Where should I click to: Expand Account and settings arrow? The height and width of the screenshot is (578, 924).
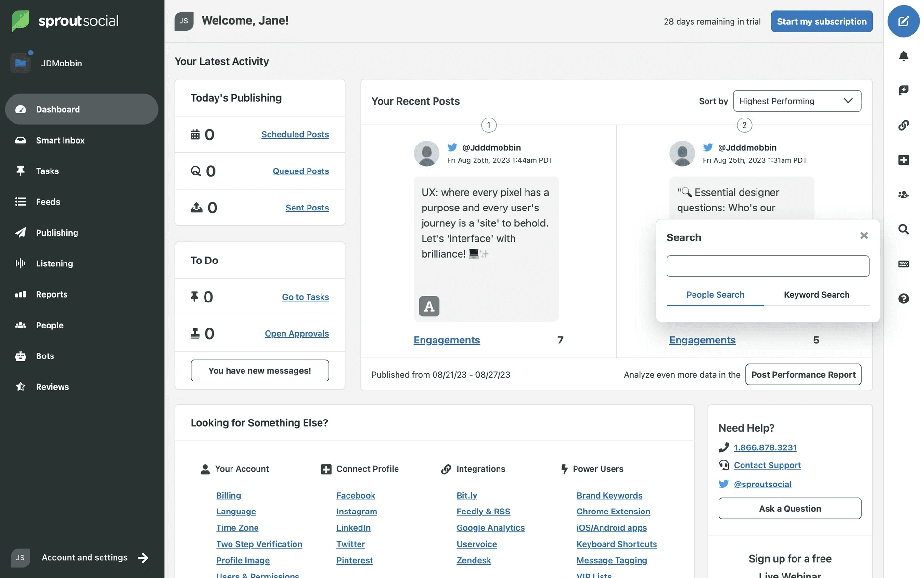pyautogui.click(x=143, y=558)
